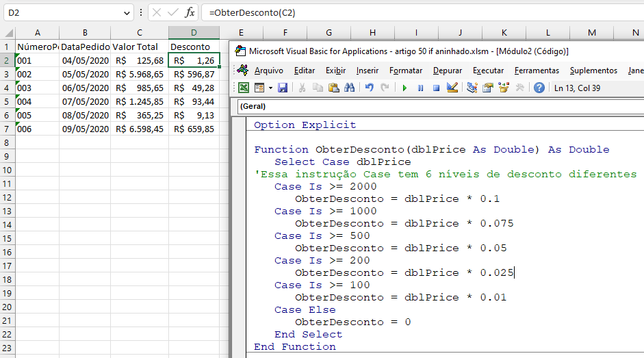Select column A header
644x358 pixels.
pos(38,32)
